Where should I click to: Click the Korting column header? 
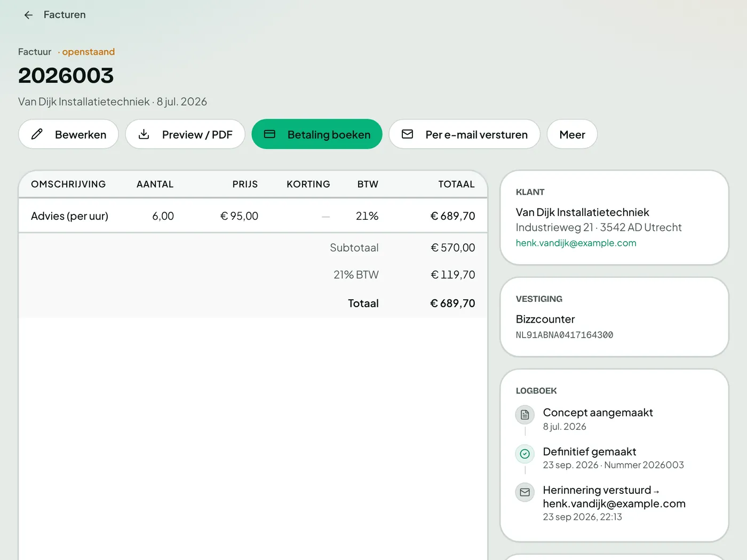click(x=308, y=185)
